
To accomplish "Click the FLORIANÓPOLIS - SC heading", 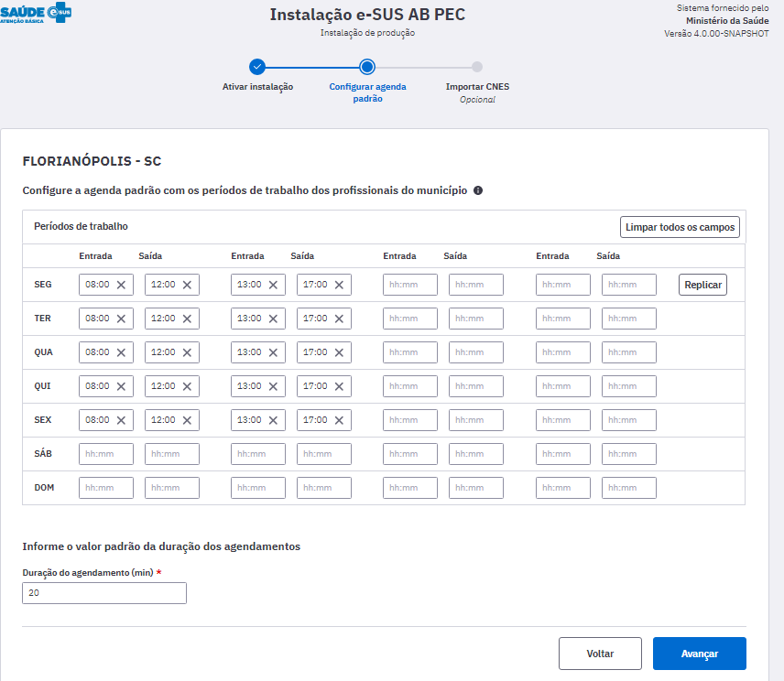I will pyautogui.click(x=92, y=161).
